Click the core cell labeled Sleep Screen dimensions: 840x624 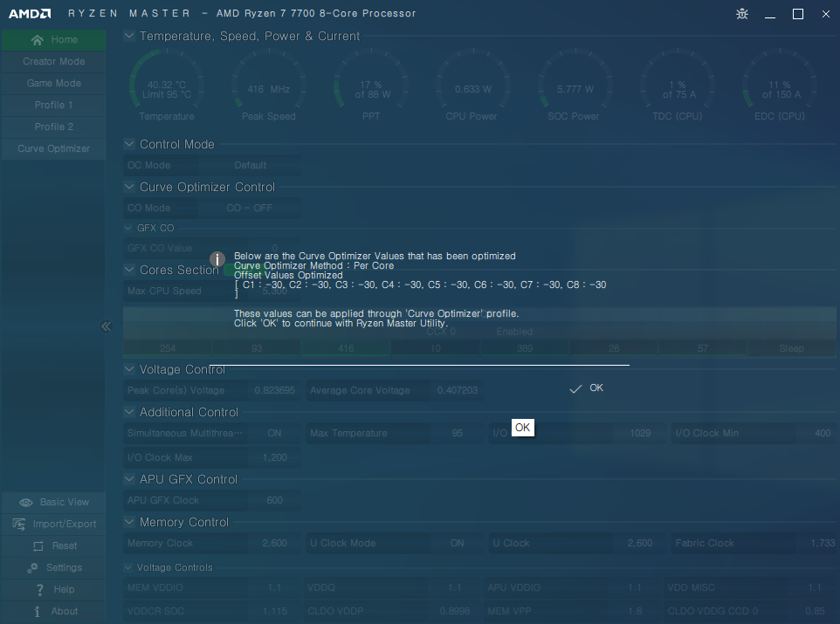791,349
